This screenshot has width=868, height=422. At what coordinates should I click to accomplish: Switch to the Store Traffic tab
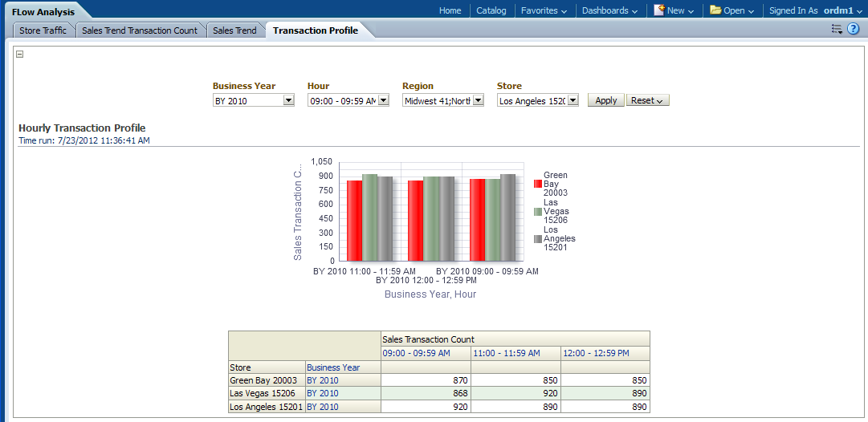pos(41,30)
